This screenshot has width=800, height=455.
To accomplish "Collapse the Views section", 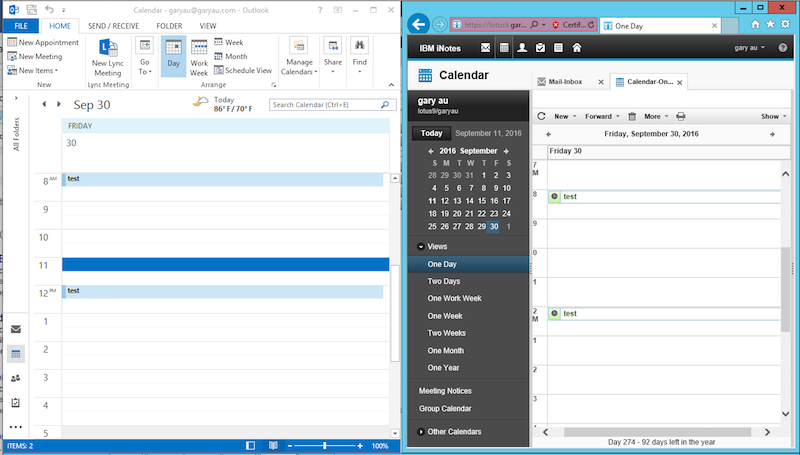I will [421, 246].
